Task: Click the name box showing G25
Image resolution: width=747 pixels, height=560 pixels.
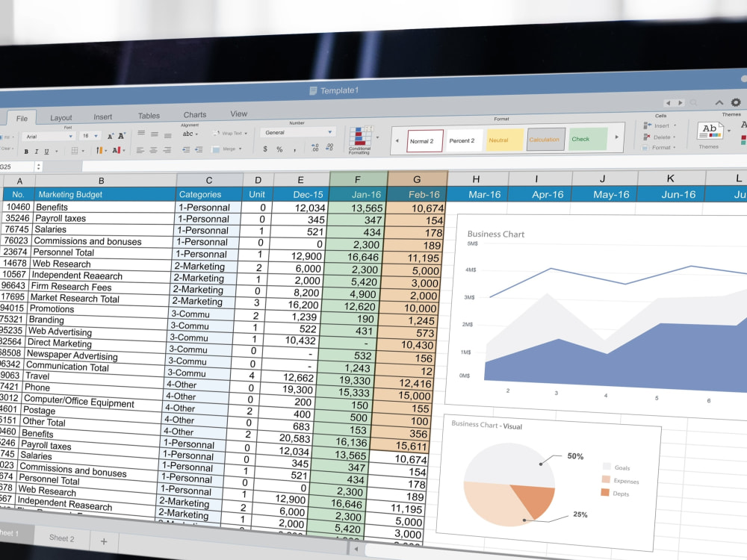Action: coord(17,167)
